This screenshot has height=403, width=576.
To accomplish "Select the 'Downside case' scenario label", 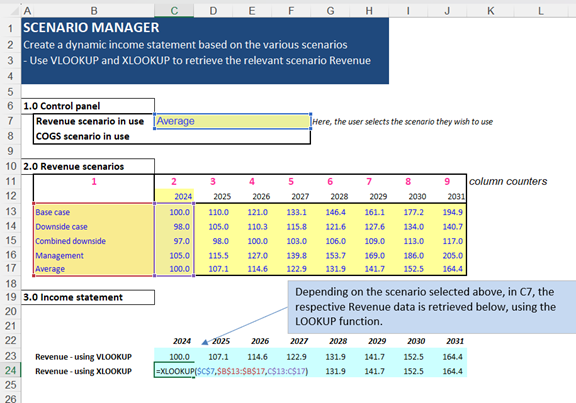I will point(61,227).
